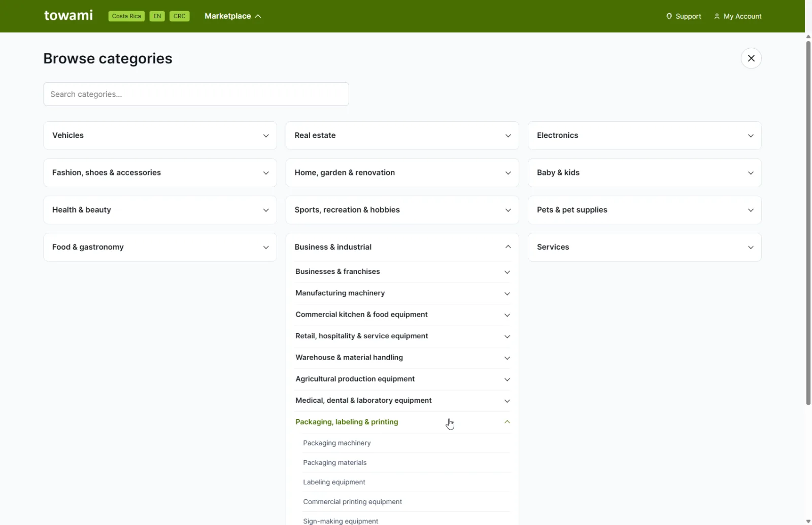Open My Account

point(738,16)
